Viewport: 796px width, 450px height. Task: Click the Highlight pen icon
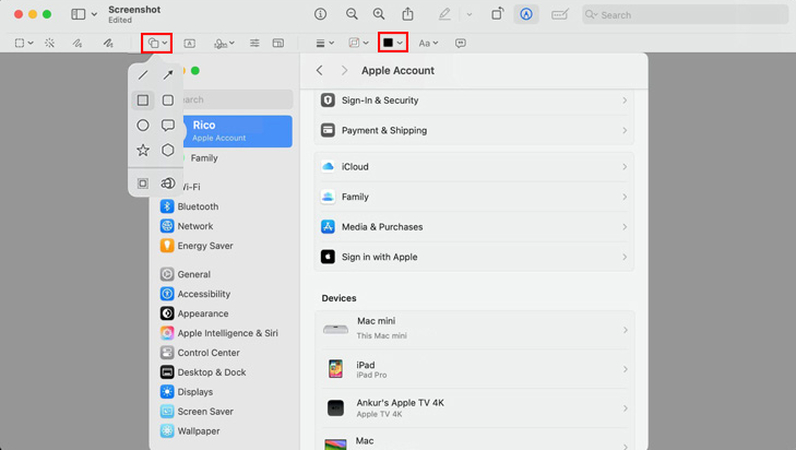pos(445,14)
